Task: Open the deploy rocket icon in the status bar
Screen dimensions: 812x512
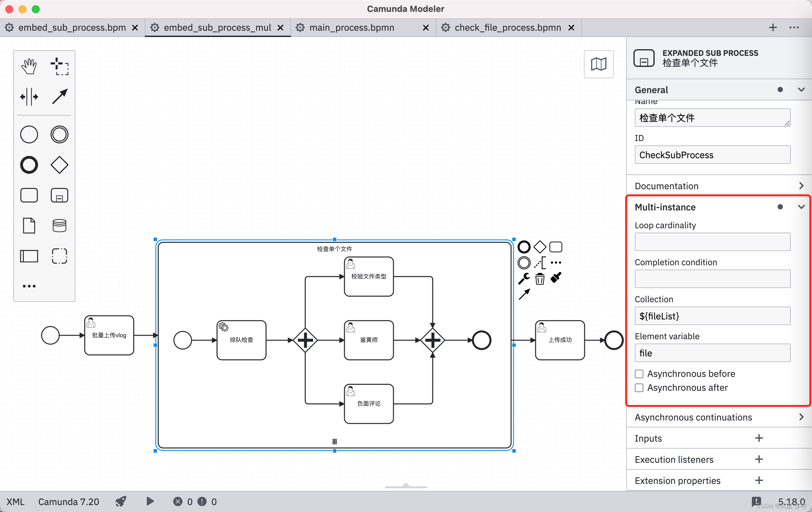Action: [121, 501]
